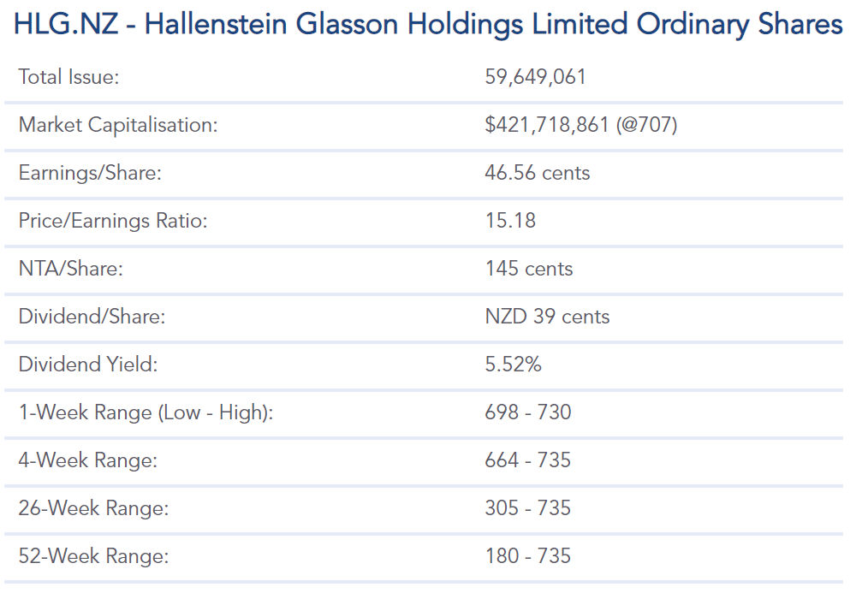Click the Total Issue label
This screenshot has height=599, width=868.
coord(68,77)
